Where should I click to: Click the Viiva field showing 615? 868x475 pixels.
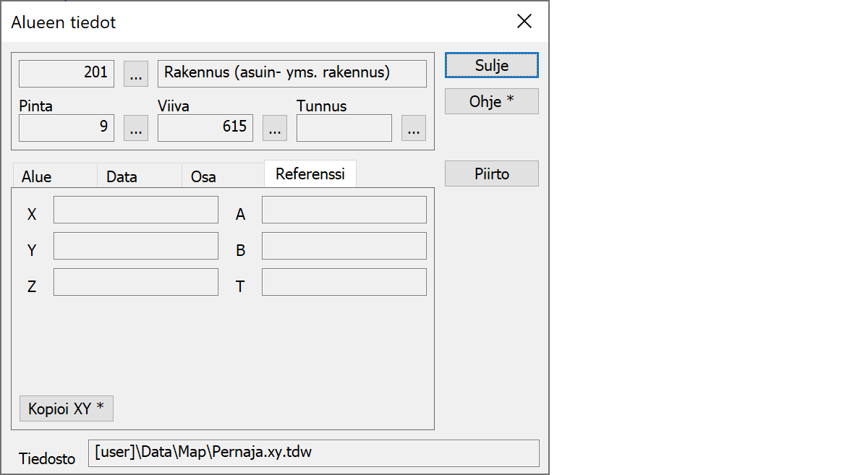(x=205, y=128)
